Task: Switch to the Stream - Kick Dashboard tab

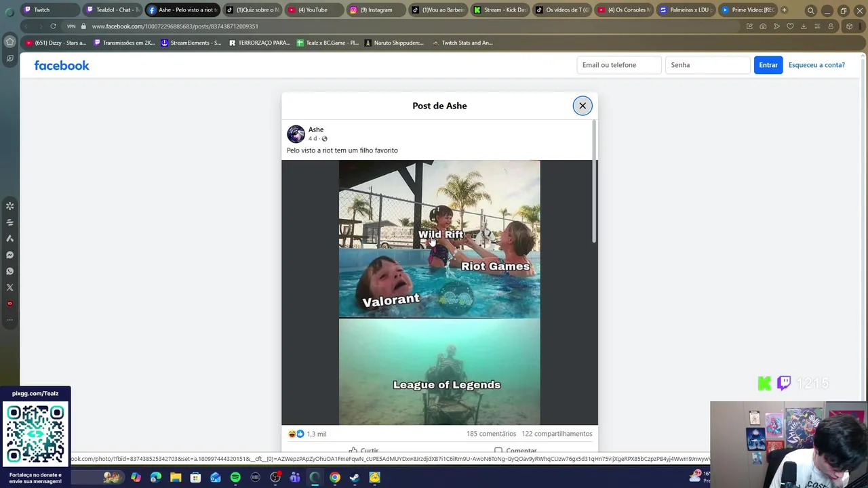Action: coord(500,9)
